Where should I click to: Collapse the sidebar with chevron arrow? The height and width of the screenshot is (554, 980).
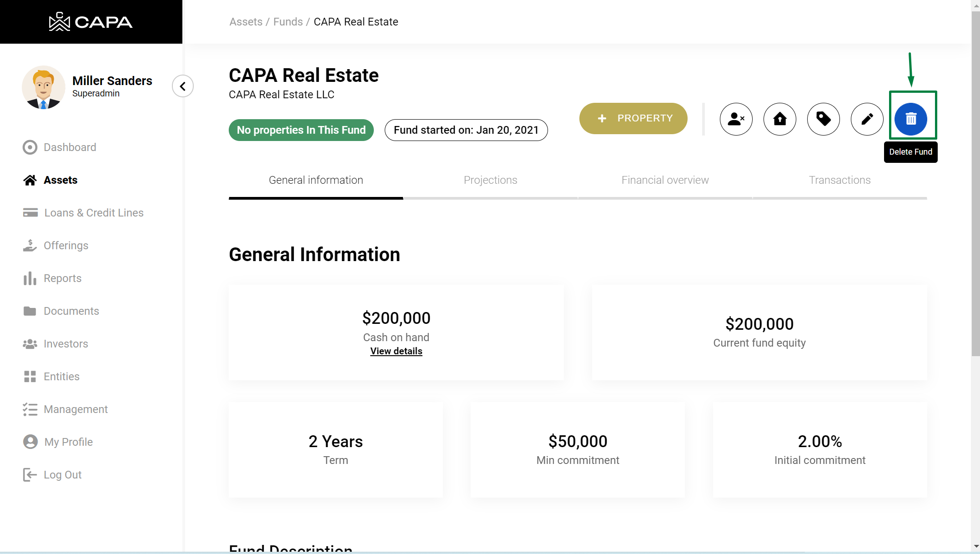[183, 86]
